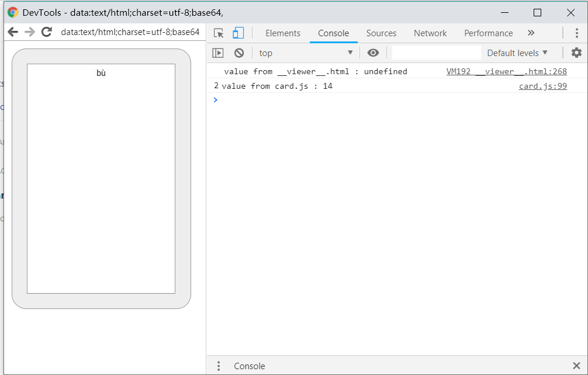Viewport: 588px width, 375px height.
Task: Open the Elements tab
Action: (x=283, y=33)
